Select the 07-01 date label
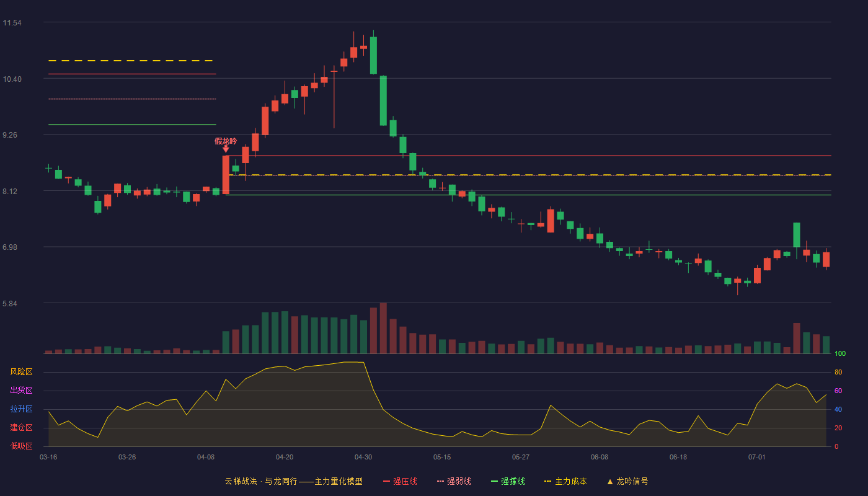 (757, 457)
